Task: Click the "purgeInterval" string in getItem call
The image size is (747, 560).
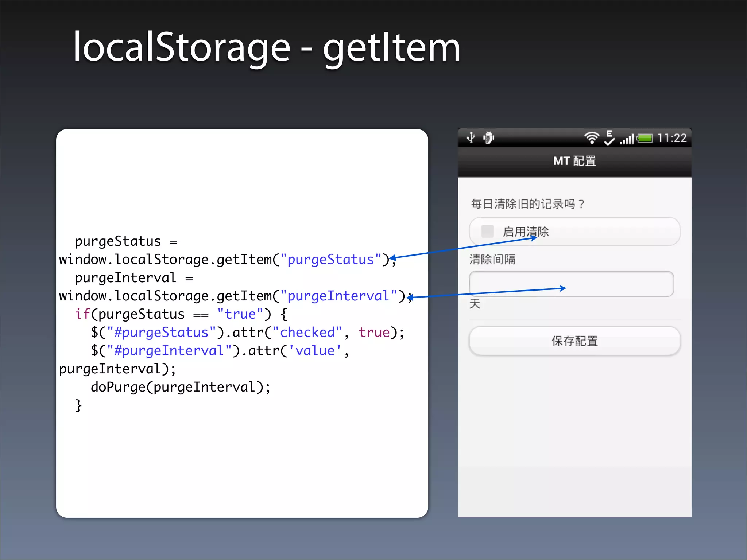Action: (338, 296)
